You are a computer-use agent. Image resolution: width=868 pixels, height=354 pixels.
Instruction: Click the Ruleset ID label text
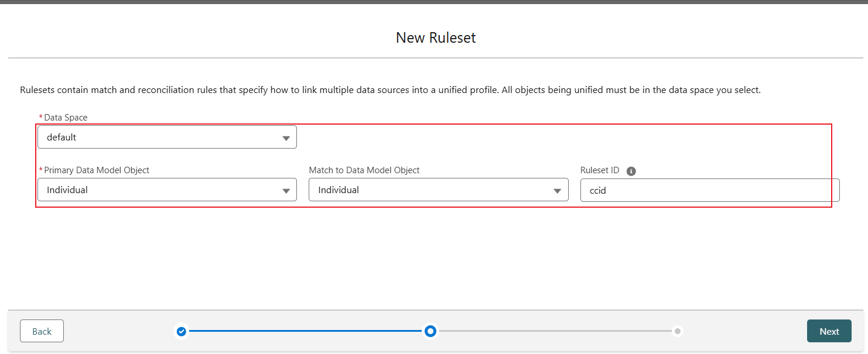click(600, 170)
